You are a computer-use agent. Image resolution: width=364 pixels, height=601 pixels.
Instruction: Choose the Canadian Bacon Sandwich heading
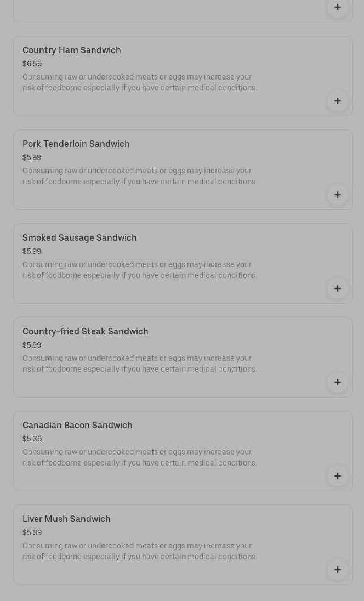pos(77,426)
